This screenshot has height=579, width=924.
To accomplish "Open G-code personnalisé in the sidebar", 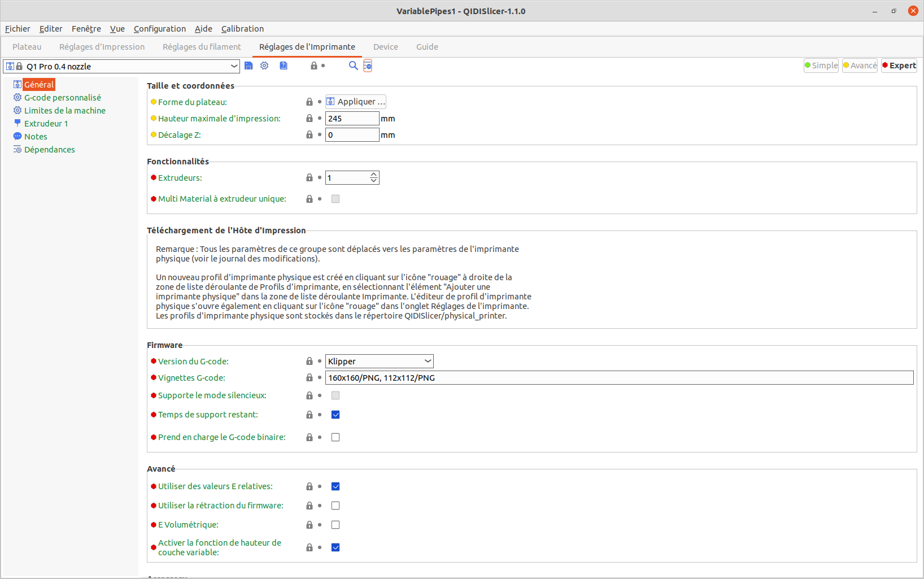I will coord(62,98).
